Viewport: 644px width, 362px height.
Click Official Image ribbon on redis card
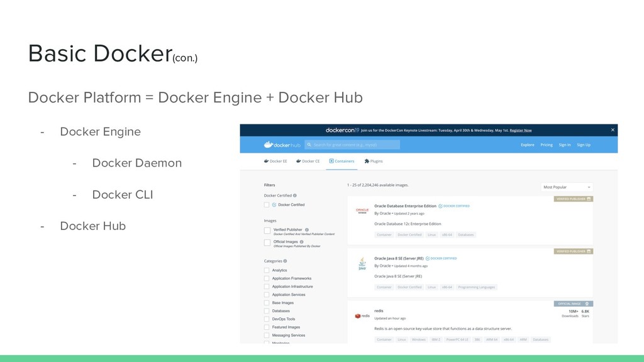coord(574,304)
